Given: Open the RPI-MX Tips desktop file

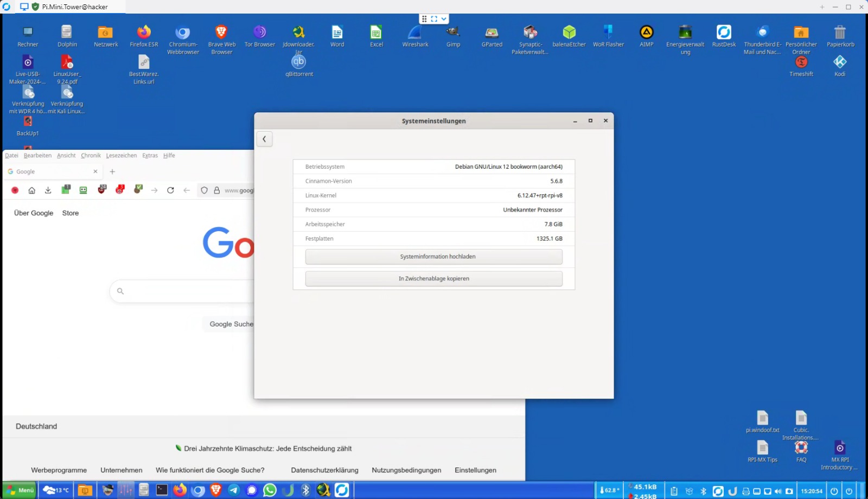Looking at the screenshot, I should tap(762, 451).
